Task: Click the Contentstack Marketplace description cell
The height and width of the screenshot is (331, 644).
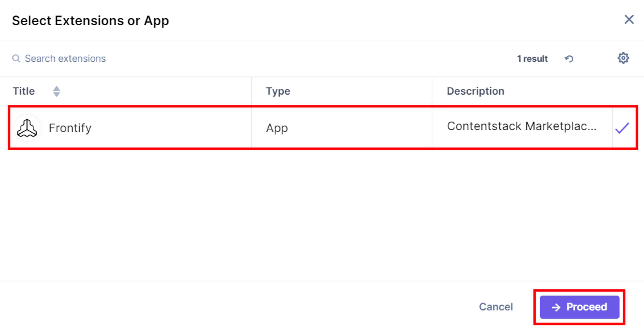Action: [522, 126]
